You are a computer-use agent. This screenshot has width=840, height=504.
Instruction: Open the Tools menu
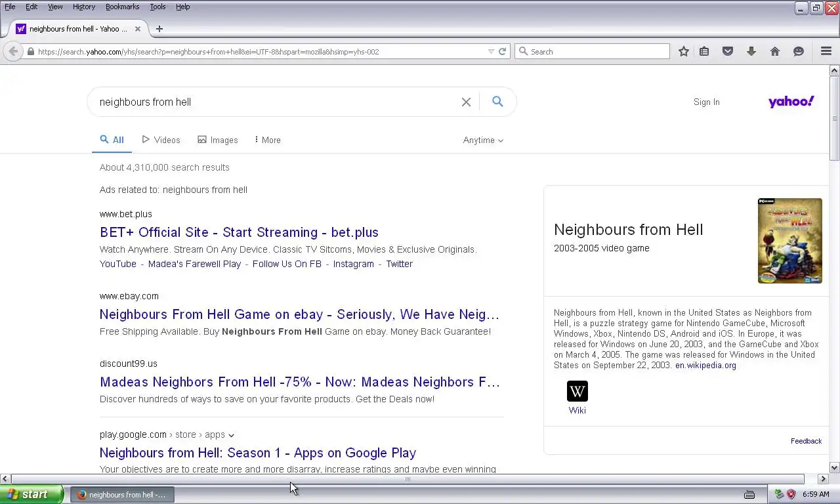[157, 7]
